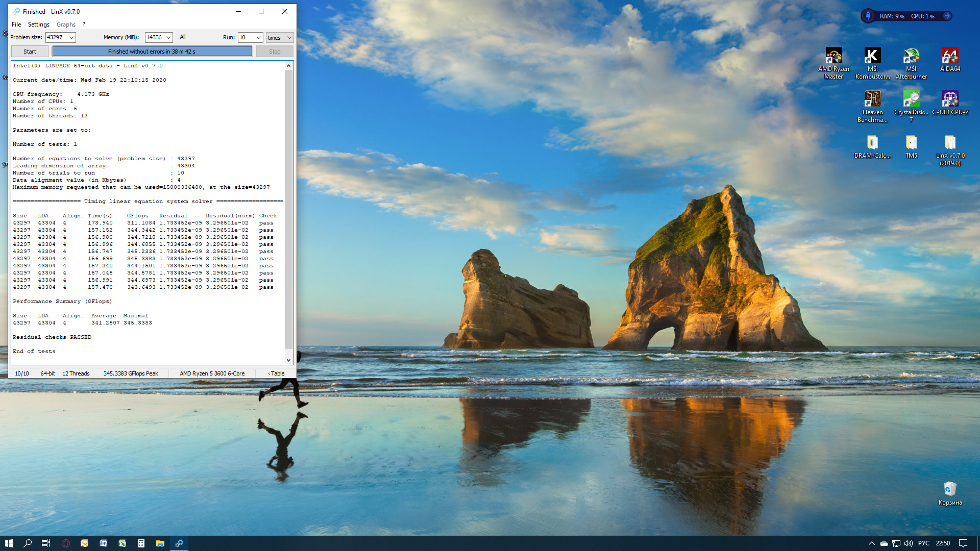Open DRAM-Calc folder on desktop
Image resolution: width=980 pixels, height=551 pixels.
point(872,143)
